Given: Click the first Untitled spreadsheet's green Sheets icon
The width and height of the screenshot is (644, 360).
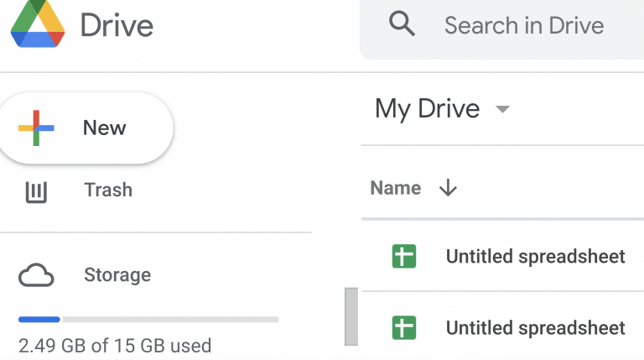Looking at the screenshot, I should pyautogui.click(x=404, y=256).
